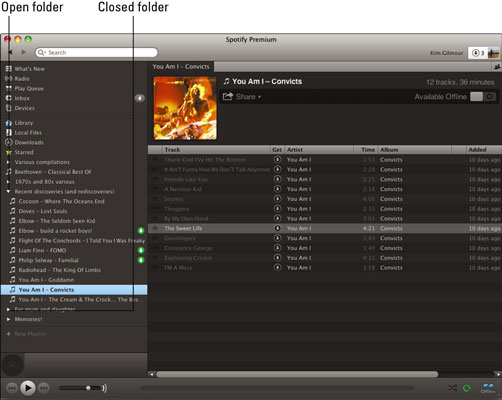The image size is (502, 400).
Task: Skip to previous track
Action: point(12,388)
